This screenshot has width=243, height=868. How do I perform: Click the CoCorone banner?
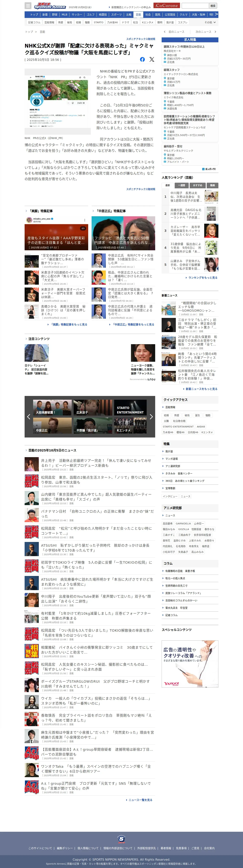tap(166, 5)
